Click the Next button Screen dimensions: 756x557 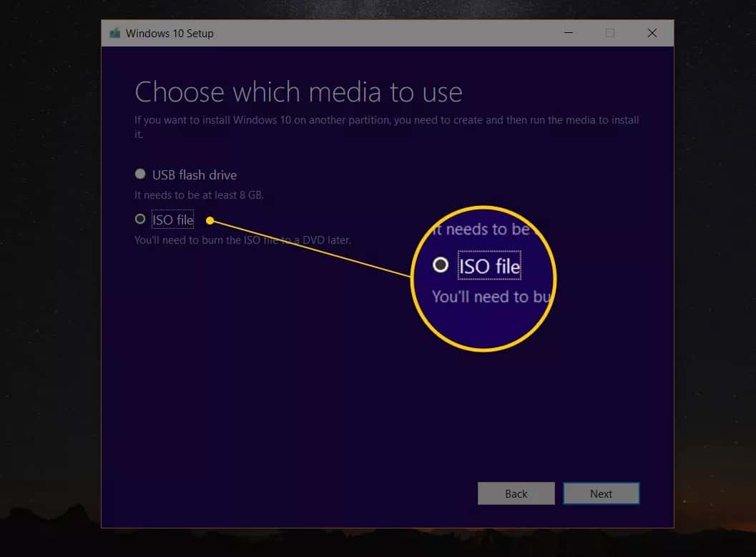602,493
